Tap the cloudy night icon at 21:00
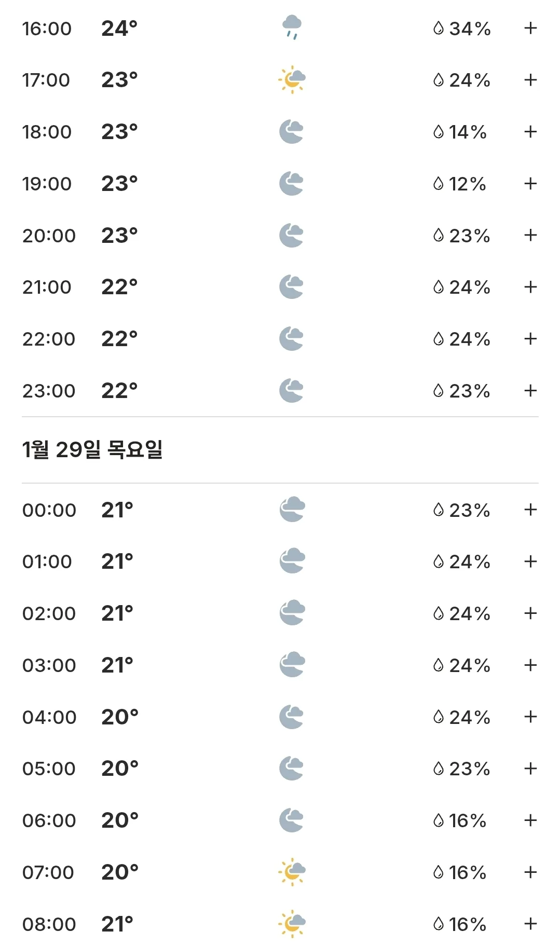 292,287
